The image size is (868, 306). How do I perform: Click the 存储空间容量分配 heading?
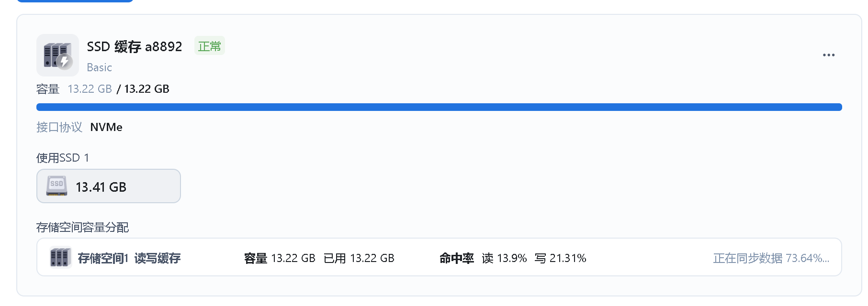tap(82, 227)
